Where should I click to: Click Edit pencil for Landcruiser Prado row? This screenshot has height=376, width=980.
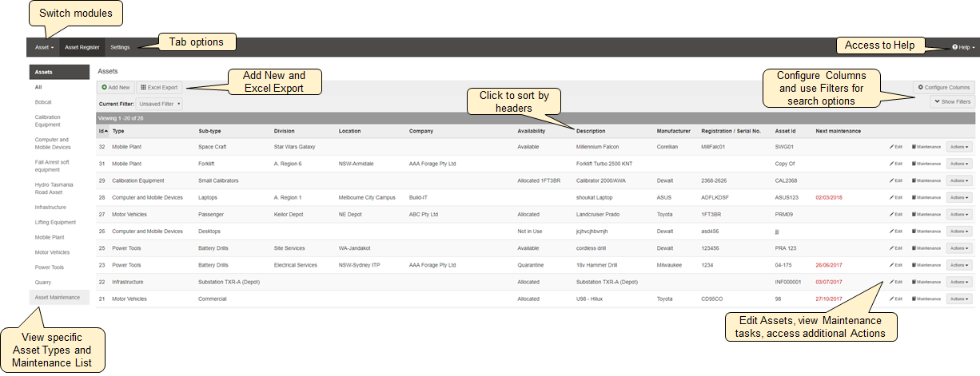point(895,214)
